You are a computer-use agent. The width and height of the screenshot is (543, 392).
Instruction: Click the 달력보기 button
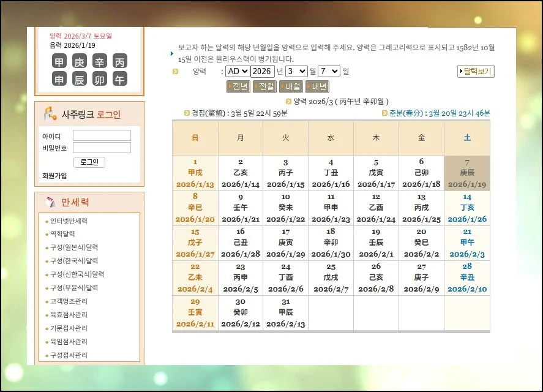coord(474,71)
